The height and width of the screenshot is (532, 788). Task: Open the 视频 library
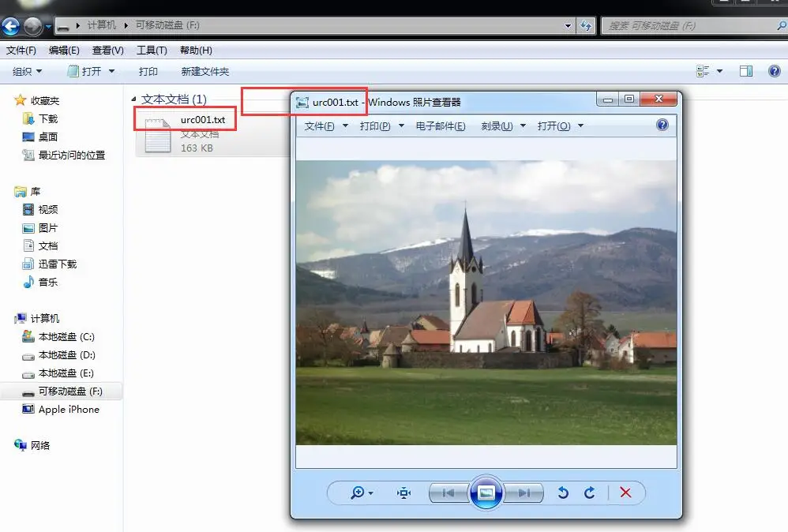point(40,209)
